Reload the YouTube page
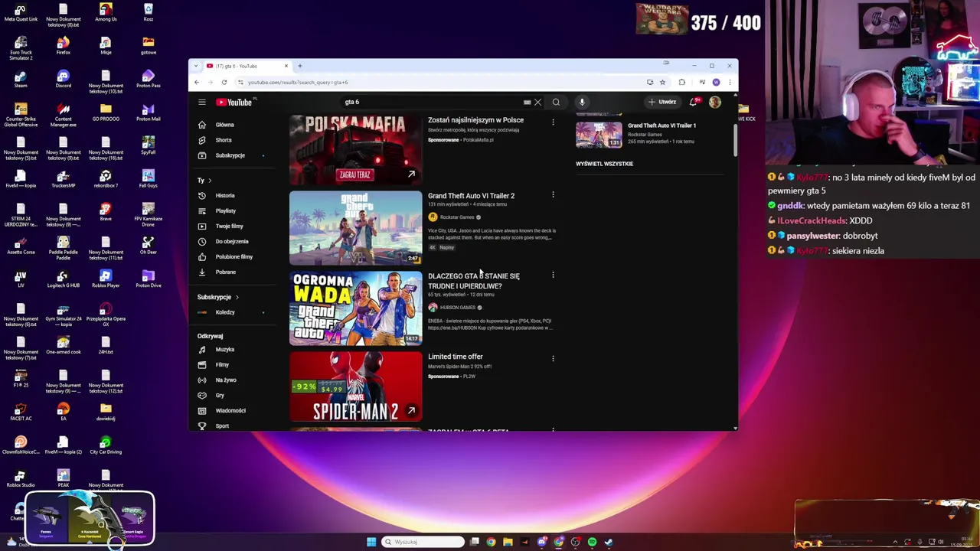 (224, 82)
